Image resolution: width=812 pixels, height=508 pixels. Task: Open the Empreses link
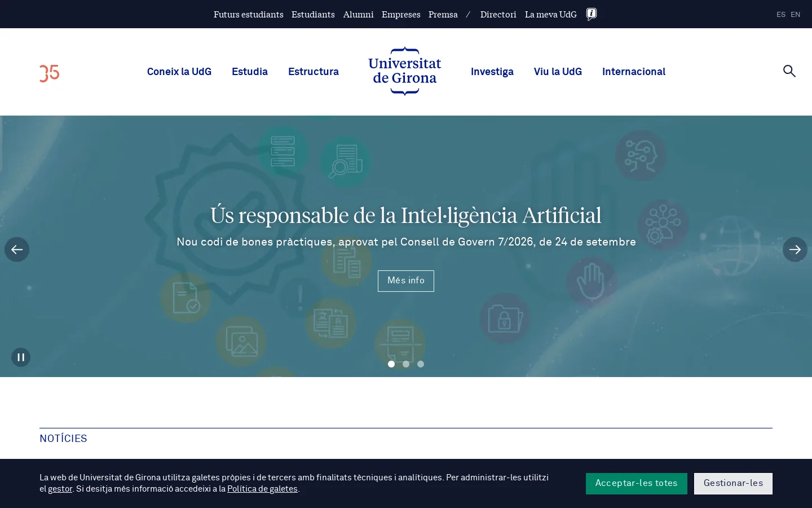[x=401, y=15]
